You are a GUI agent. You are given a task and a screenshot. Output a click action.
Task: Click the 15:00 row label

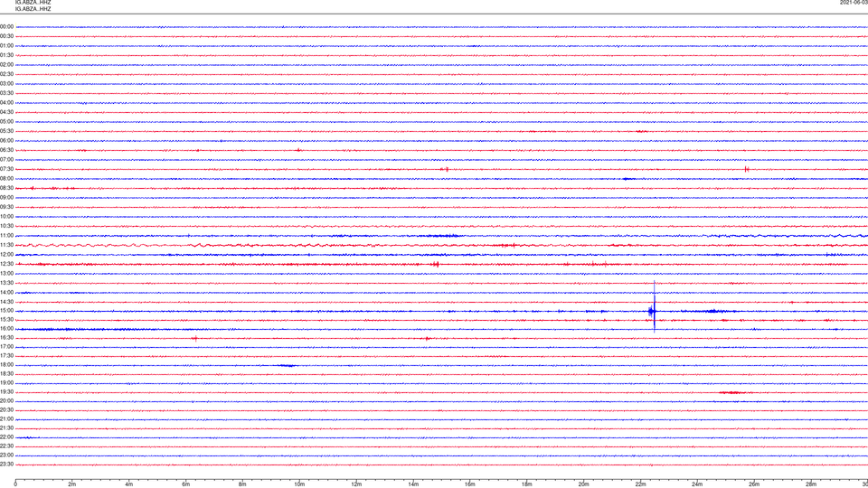pos(6,311)
